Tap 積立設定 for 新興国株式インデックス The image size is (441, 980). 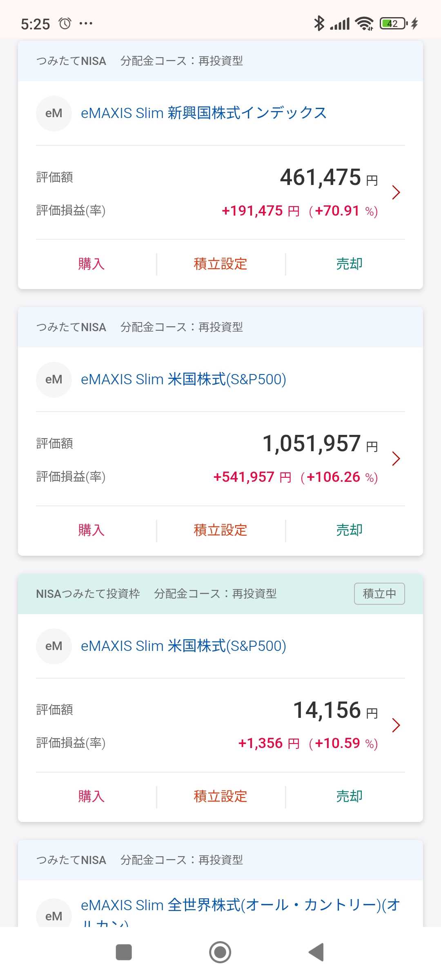220,264
